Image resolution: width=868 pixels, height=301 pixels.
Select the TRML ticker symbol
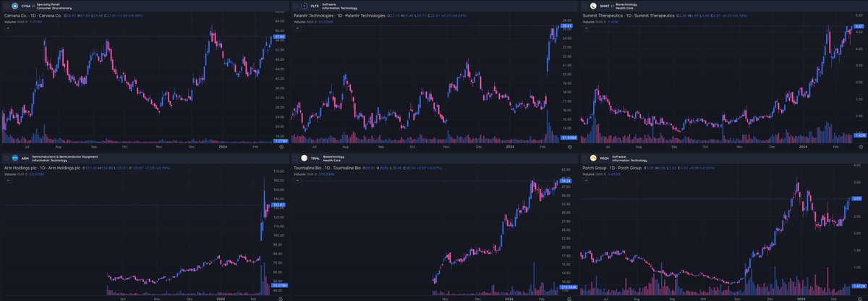point(315,158)
